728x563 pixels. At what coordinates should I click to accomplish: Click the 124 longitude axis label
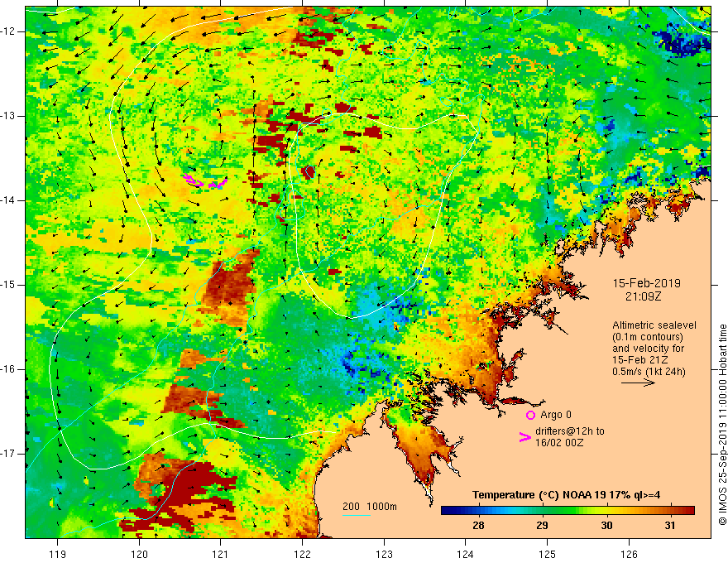[465, 555]
